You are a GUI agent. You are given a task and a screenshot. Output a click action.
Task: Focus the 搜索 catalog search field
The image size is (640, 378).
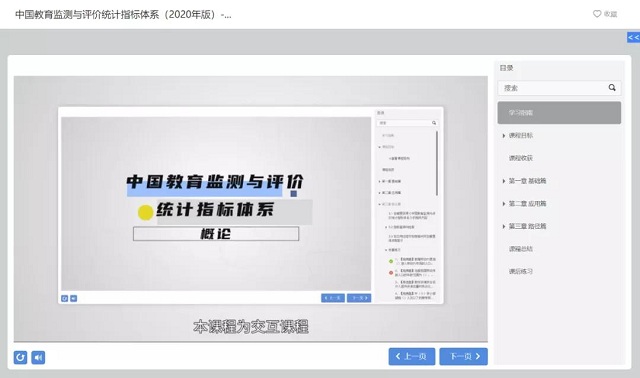click(x=559, y=88)
